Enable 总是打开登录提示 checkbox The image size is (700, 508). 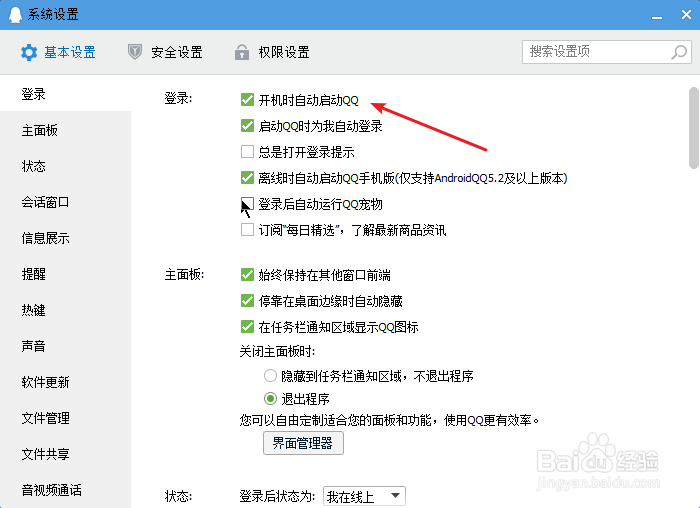coord(247,152)
